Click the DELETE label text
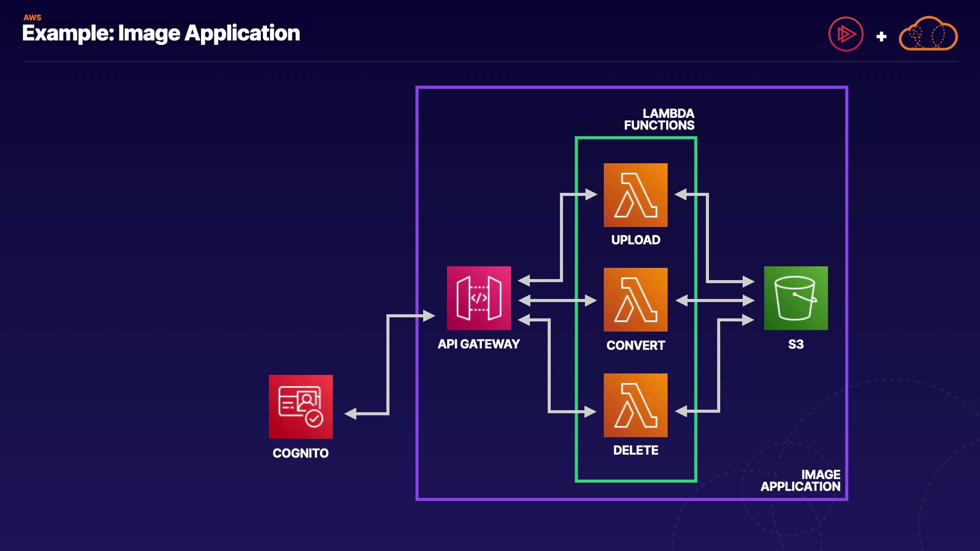 pyautogui.click(x=635, y=450)
